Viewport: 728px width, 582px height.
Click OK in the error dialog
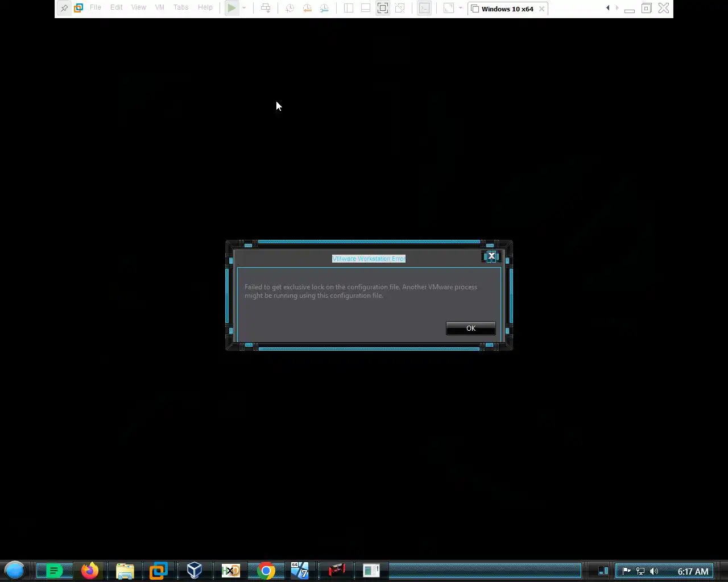click(471, 328)
